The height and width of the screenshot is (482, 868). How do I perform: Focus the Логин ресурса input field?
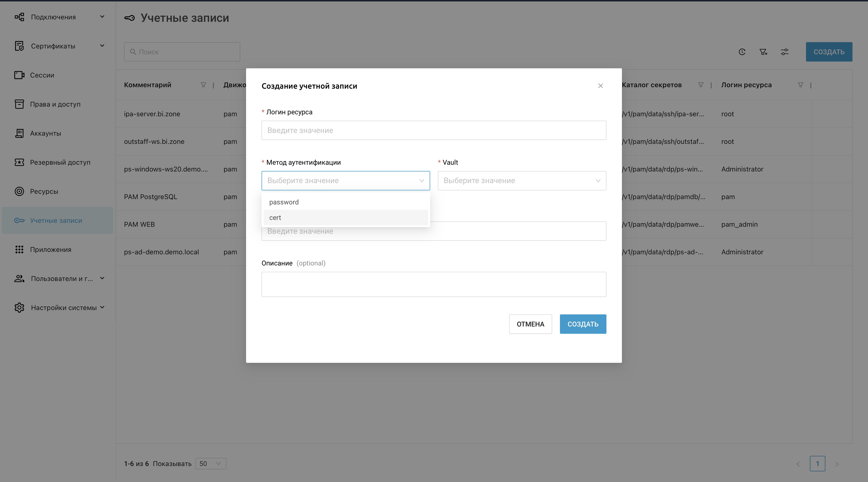[x=434, y=131]
